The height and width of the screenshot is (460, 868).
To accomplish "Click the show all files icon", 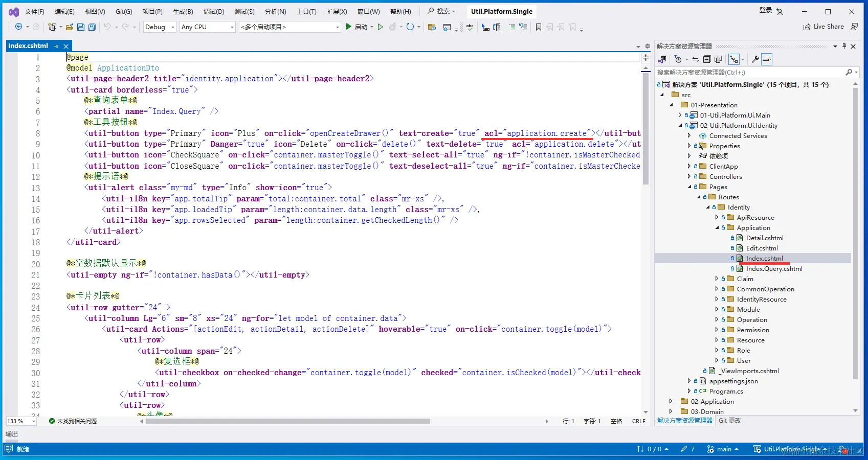I will pos(718,59).
